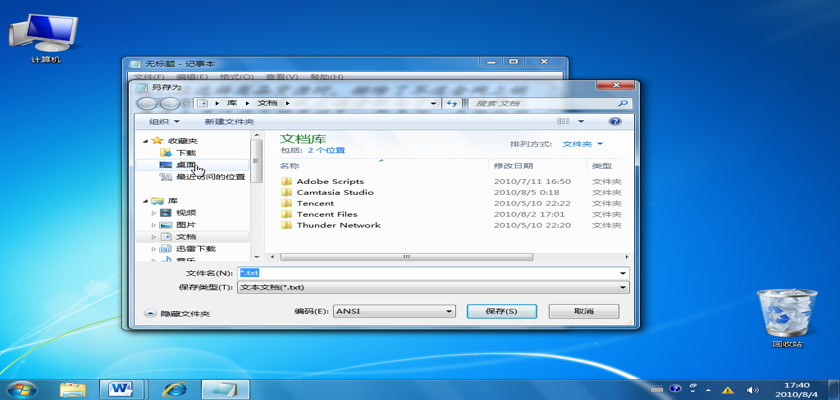Open the 编码 ANSI encoding dropdown
The width and height of the screenshot is (840, 400).
(394, 311)
